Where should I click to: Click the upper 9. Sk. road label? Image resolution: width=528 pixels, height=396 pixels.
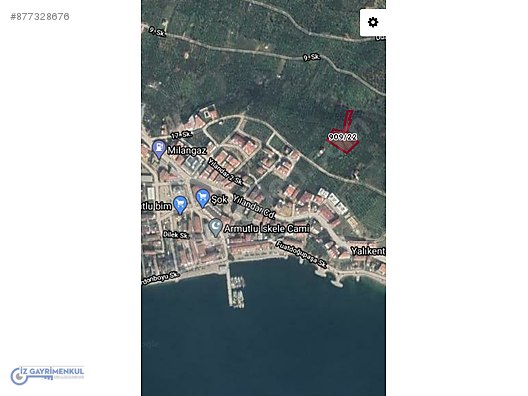pos(157,32)
